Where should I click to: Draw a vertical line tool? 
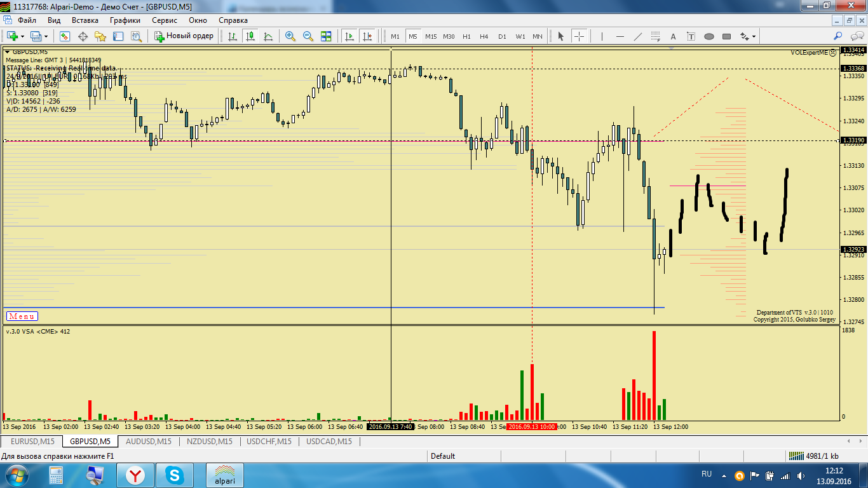[x=602, y=36]
